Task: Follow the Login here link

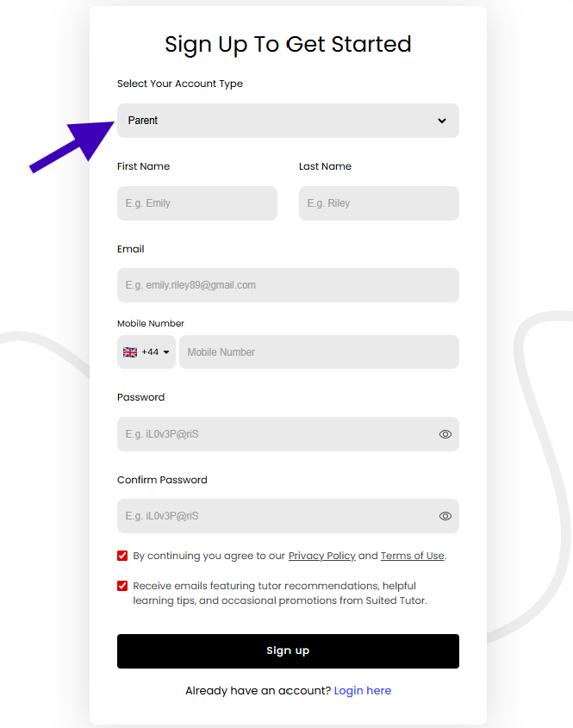Action: tap(363, 691)
